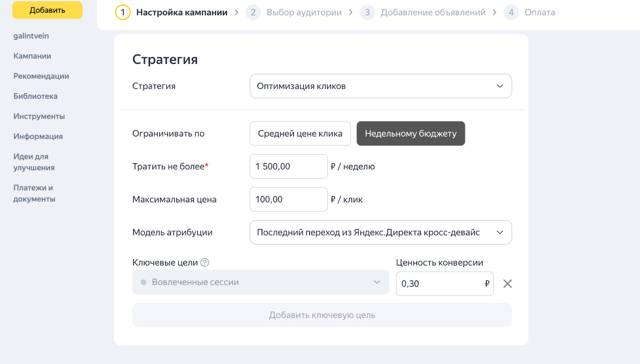Open Информация in sidebar
Image resolution: width=640 pixels, height=364 pixels.
click(x=38, y=136)
